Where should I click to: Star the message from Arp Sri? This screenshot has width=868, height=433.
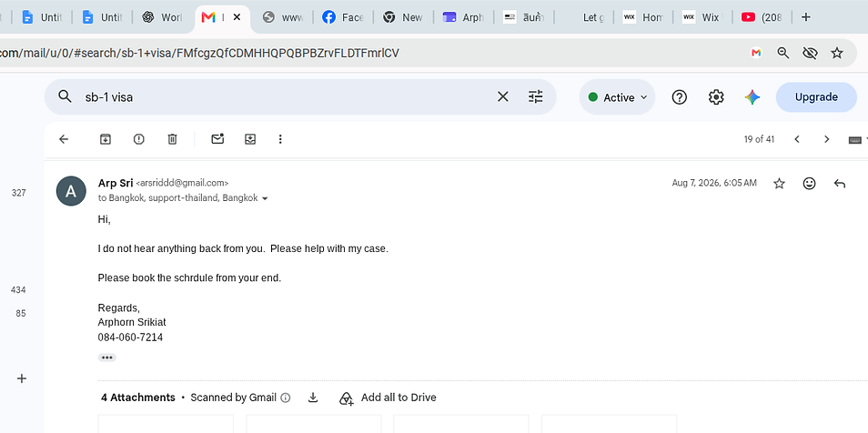coord(779,183)
